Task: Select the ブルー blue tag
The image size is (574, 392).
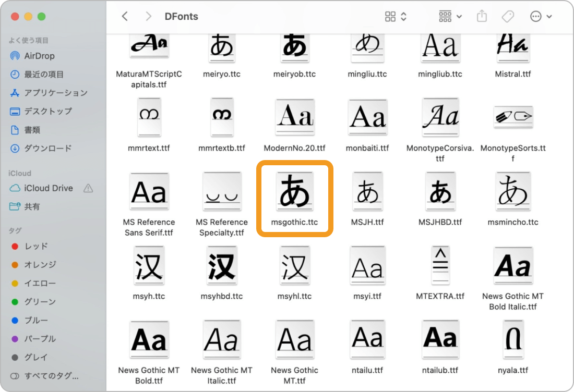Action: click(x=36, y=321)
